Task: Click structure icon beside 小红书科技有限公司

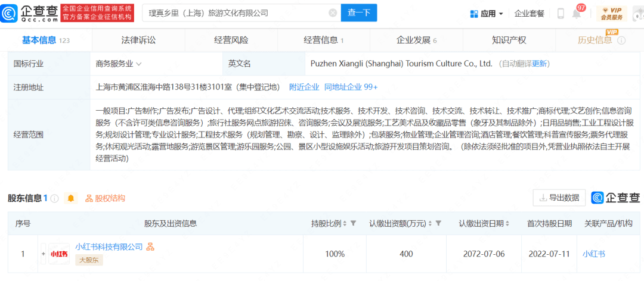Action: [x=150, y=246]
